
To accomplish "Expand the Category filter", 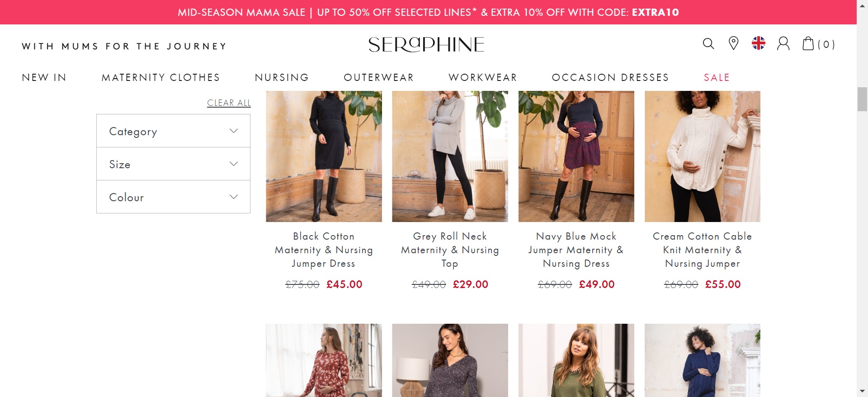I will click(173, 131).
